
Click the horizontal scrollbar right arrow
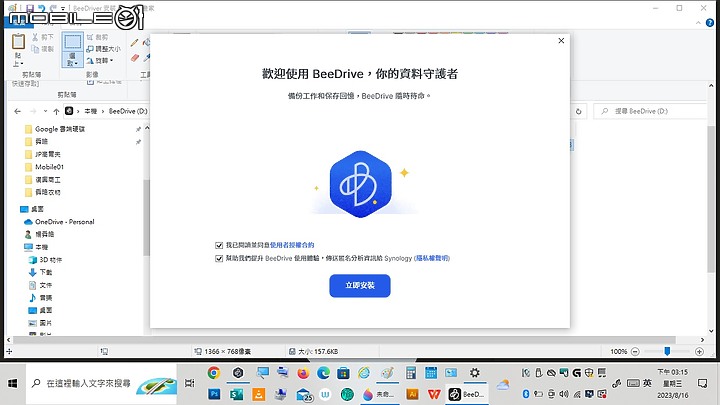(x=702, y=340)
